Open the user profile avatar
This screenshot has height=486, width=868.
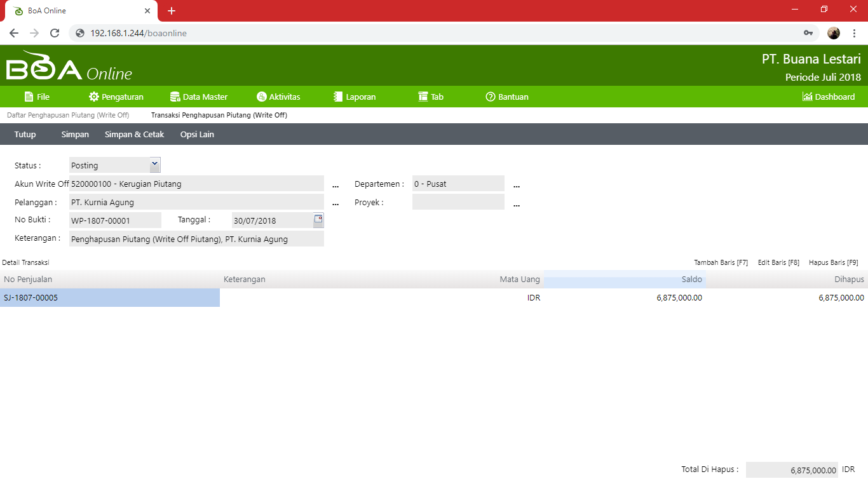coord(834,33)
